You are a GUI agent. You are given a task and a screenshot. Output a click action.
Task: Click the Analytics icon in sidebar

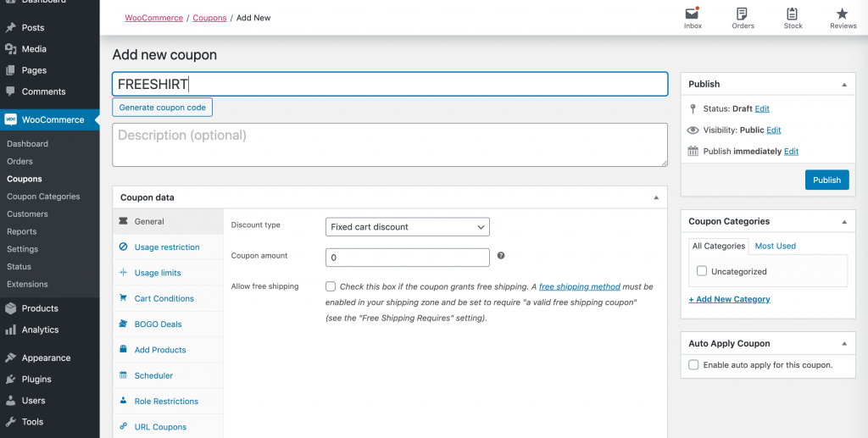coord(11,330)
